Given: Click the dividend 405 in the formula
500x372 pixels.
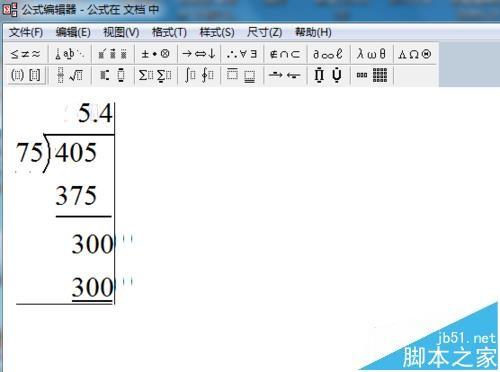Looking at the screenshot, I should [x=76, y=153].
